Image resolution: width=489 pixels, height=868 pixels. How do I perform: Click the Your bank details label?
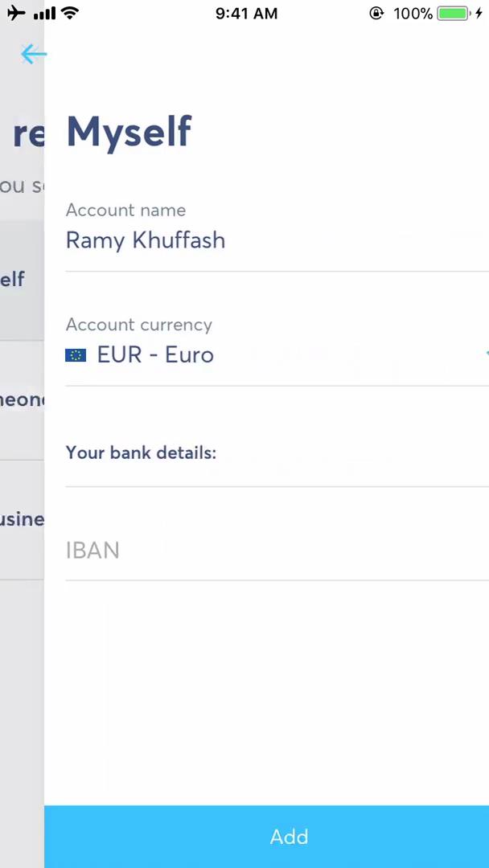(141, 452)
